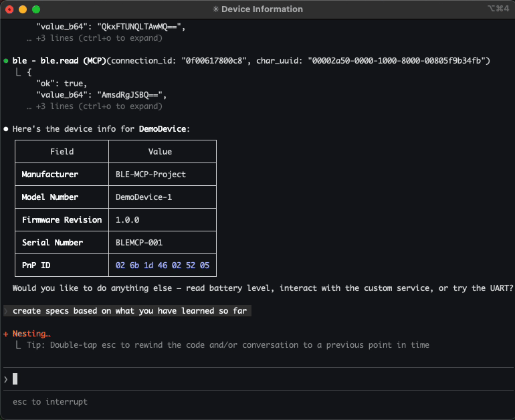Click the Serial Number value BLEMCP-001
Screen dimensions: 515x420
[139, 243]
